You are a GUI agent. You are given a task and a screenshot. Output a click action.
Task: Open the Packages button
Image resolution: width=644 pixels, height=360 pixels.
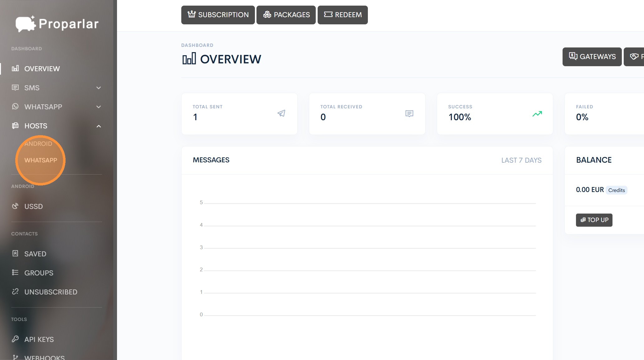pyautogui.click(x=286, y=15)
